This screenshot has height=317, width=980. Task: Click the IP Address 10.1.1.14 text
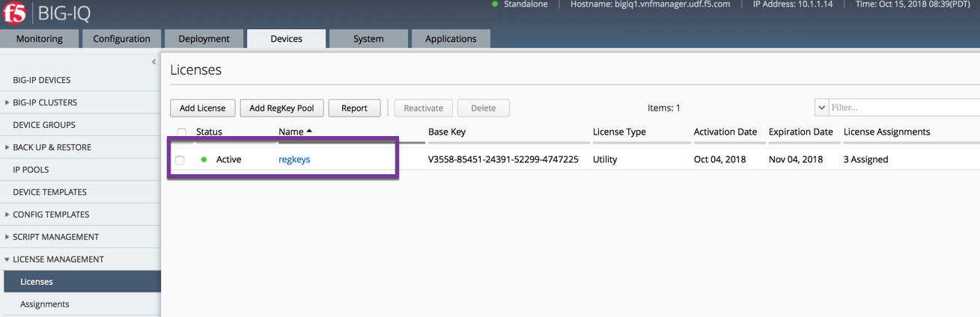coord(794,4)
